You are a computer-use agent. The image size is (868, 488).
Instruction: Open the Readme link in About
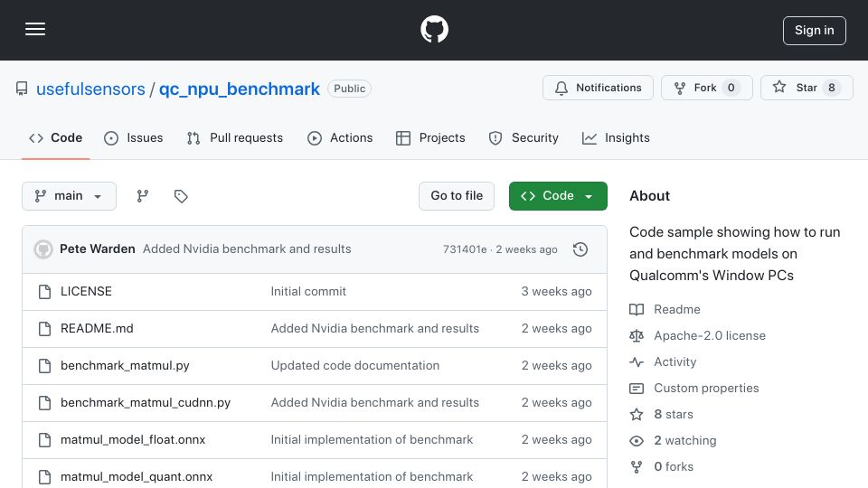coord(677,309)
